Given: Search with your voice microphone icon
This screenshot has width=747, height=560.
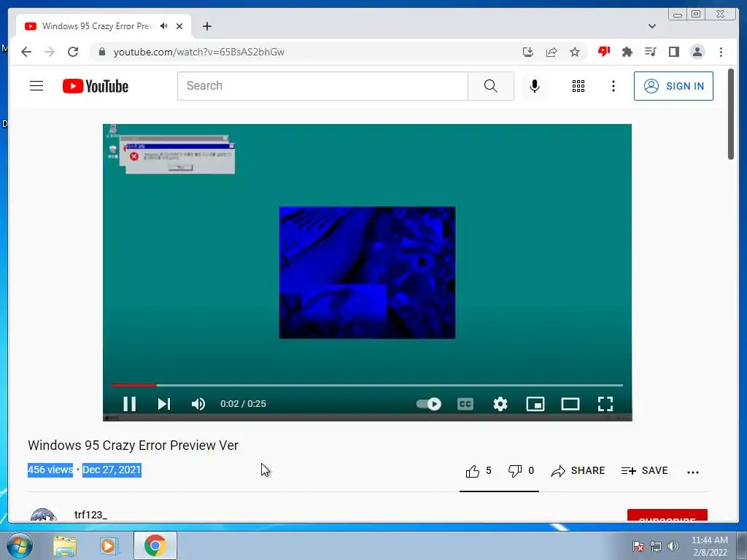Looking at the screenshot, I should coord(535,86).
